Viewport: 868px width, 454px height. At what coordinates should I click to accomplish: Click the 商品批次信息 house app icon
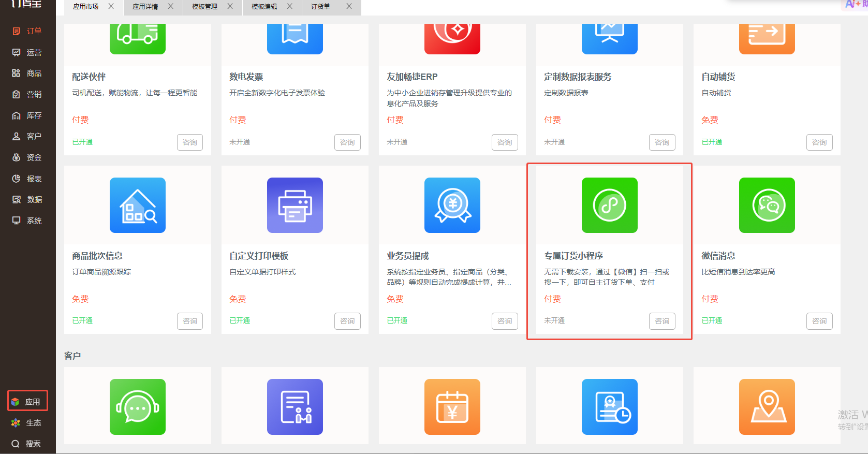[138, 205]
